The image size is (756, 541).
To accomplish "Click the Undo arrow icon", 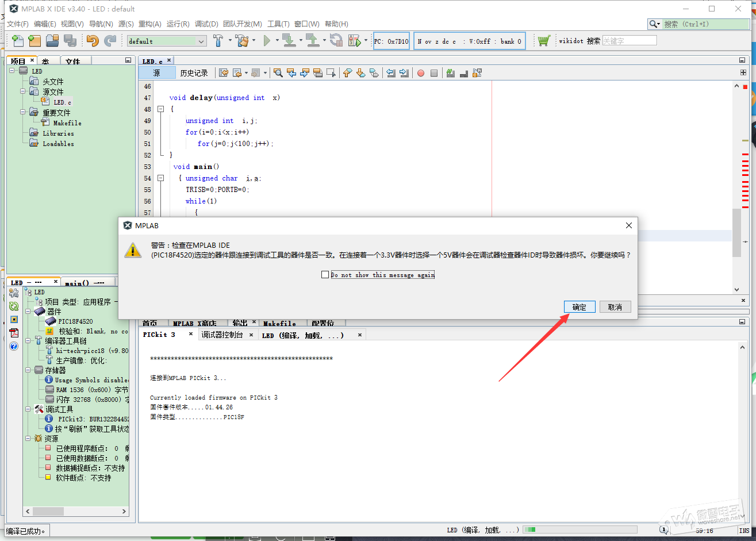I will click(x=93, y=41).
